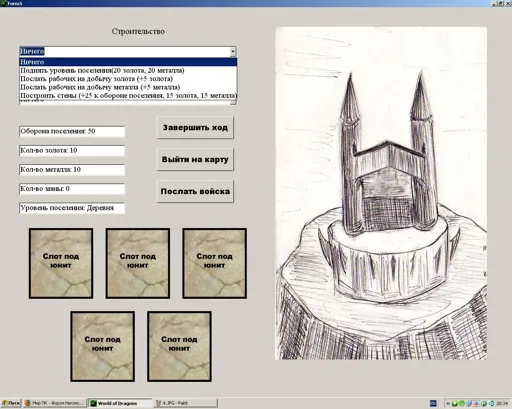Pick the bottom-left unit slot tile
Viewport: 512px width, 409px height.
(x=103, y=346)
